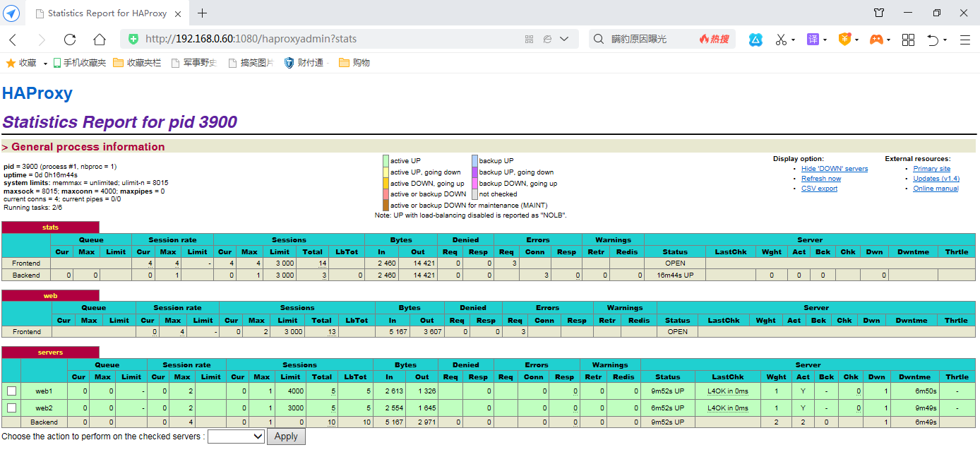This screenshot has width=980, height=457.
Task: Click the game controller icon
Action: 876,40
